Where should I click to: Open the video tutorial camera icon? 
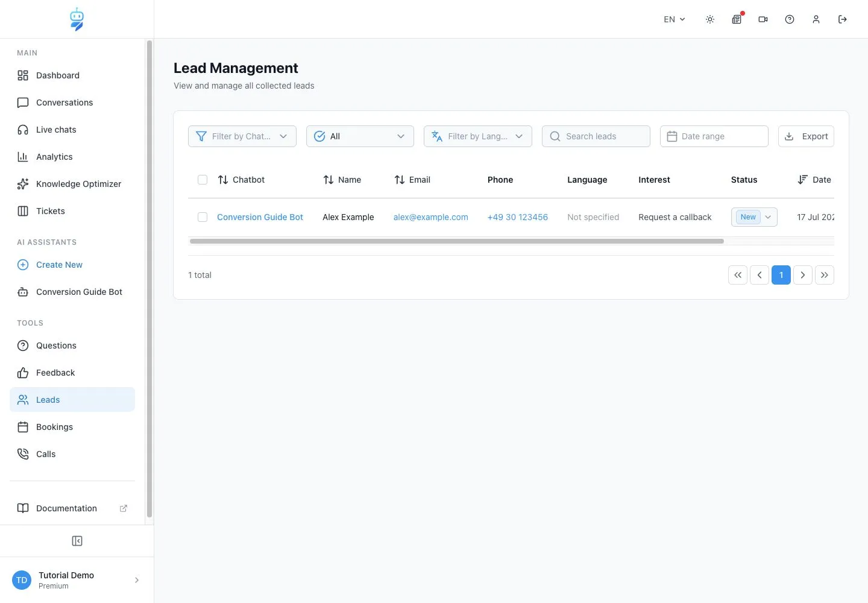click(x=763, y=19)
